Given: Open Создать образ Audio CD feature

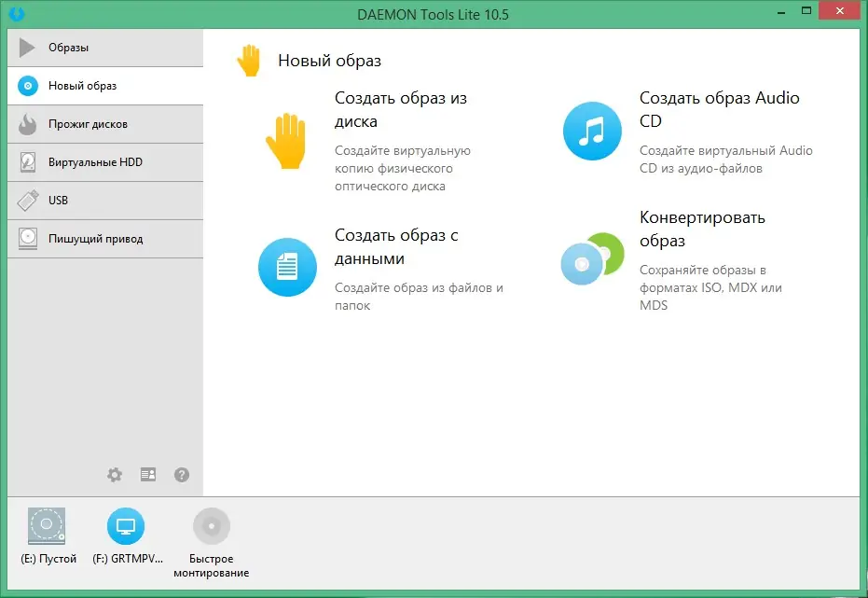Looking at the screenshot, I should click(x=718, y=109).
